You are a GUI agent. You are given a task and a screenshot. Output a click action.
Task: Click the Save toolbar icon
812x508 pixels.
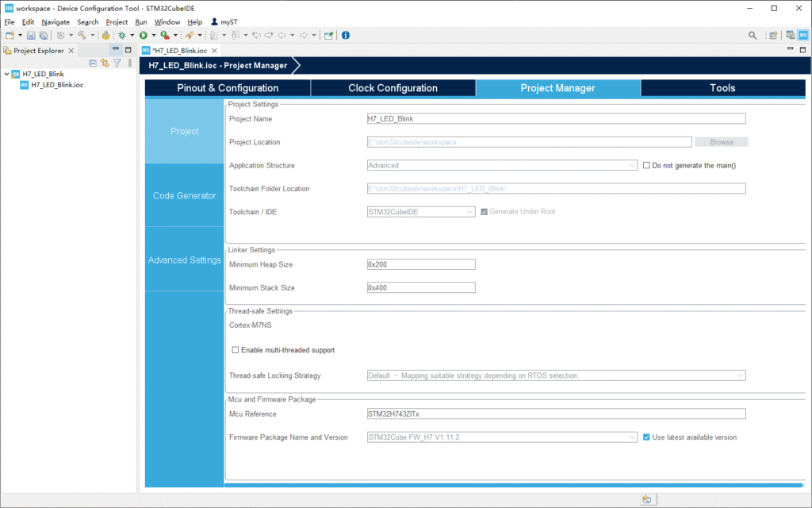[31, 35]
